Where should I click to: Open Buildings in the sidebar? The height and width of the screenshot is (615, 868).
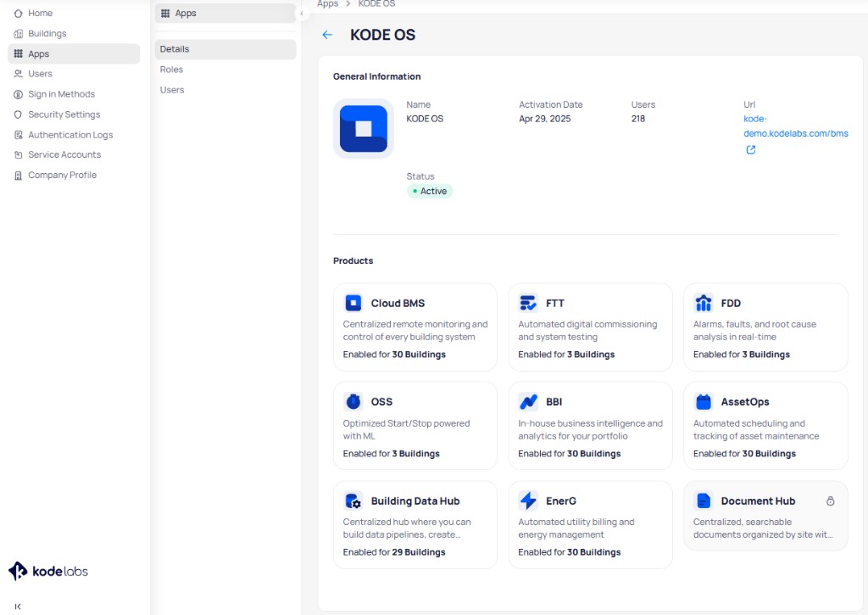74,34
